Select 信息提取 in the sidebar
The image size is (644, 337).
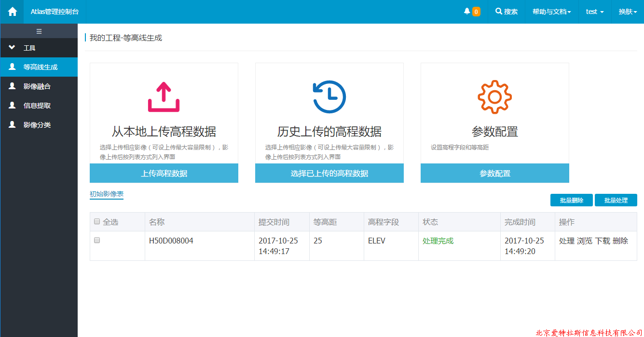click(37, 106)
